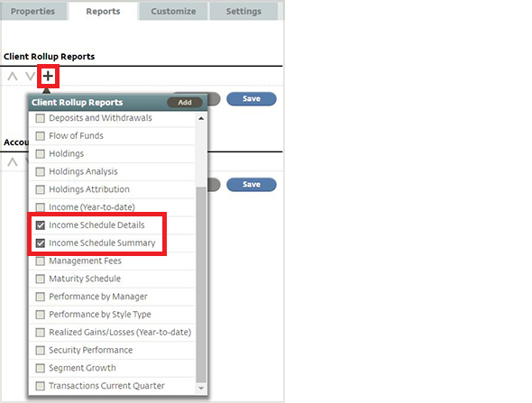
Task: Tick the Flow of Funds checkbox
Action: 41,136
